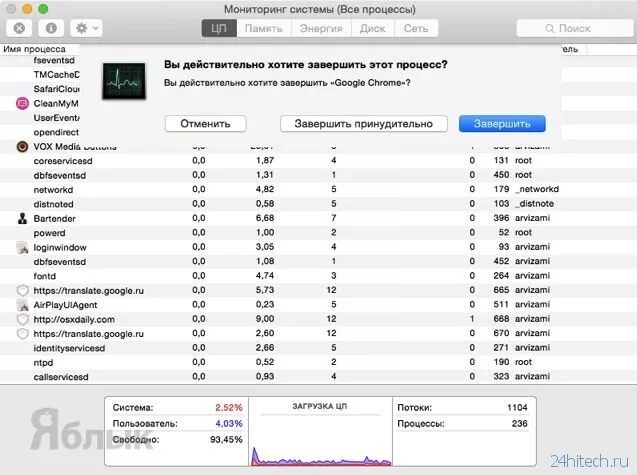Switch to the Диск tab
The image size is (637, 475).
coord(373,28)
